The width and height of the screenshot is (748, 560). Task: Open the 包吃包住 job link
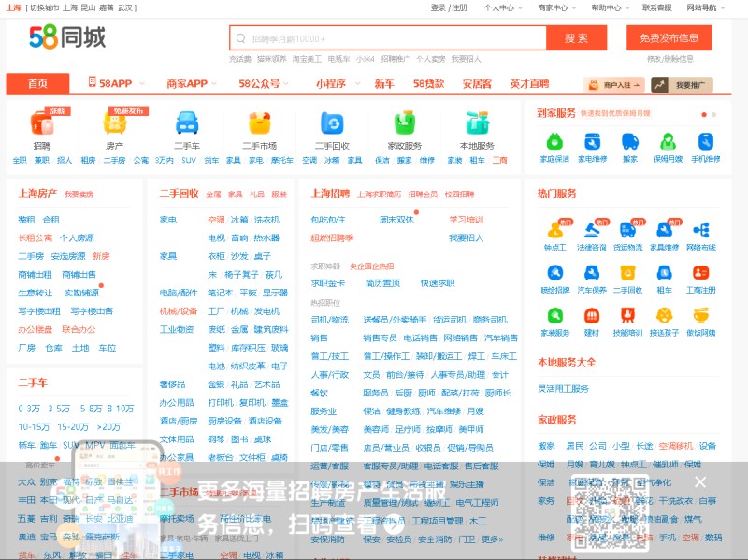coord(328,220)
